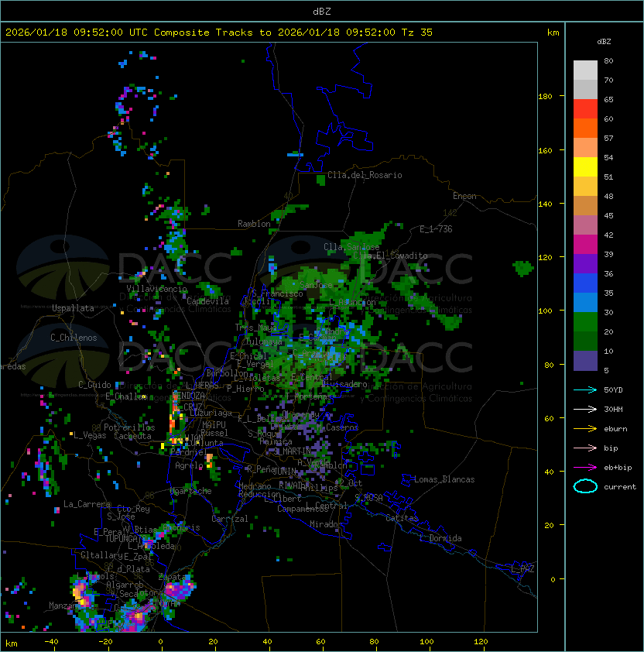The width and height of the screenshot is (644, 652).
Task: Click the 'Agrelo' map label
Action: coord(189,465)
